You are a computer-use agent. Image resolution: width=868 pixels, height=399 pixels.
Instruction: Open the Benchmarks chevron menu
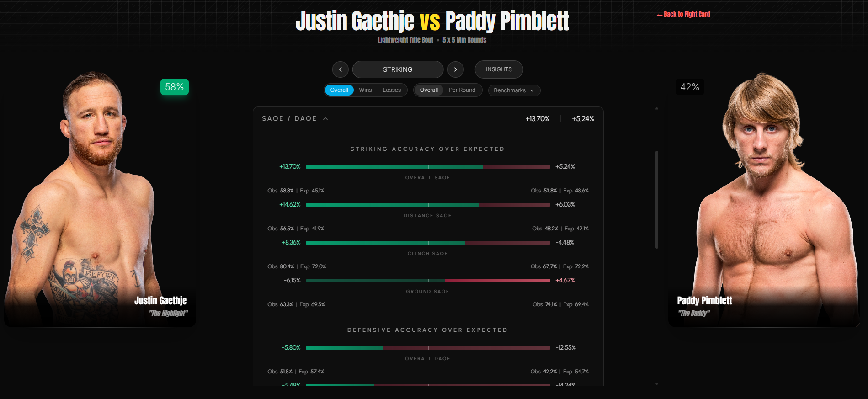pyautogui.click(x=532, y=90)
